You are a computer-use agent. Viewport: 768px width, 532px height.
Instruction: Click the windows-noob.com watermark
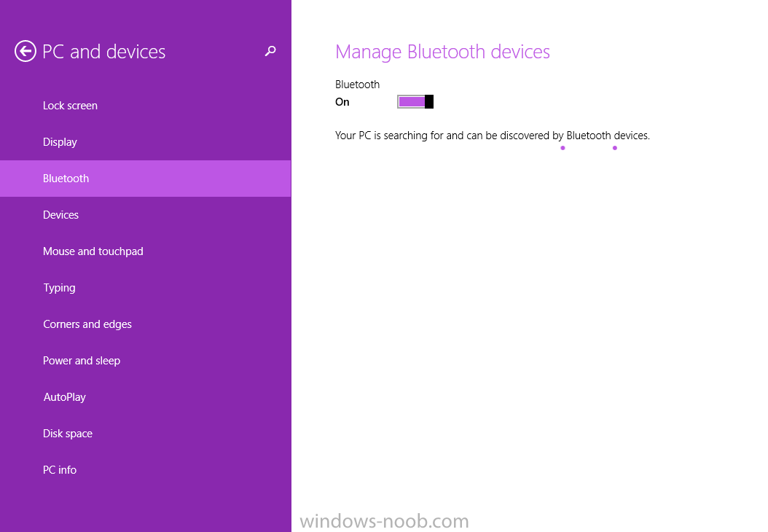(384, 521)
